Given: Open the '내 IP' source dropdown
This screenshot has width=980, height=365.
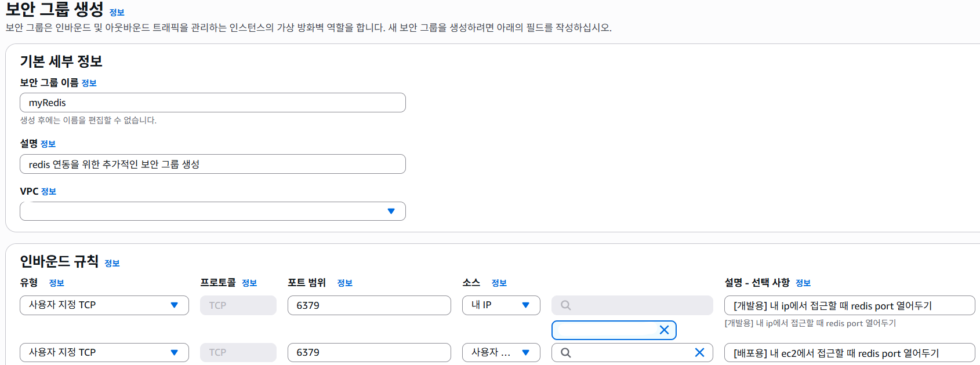Looking at the screenshot, I should 501,305.
